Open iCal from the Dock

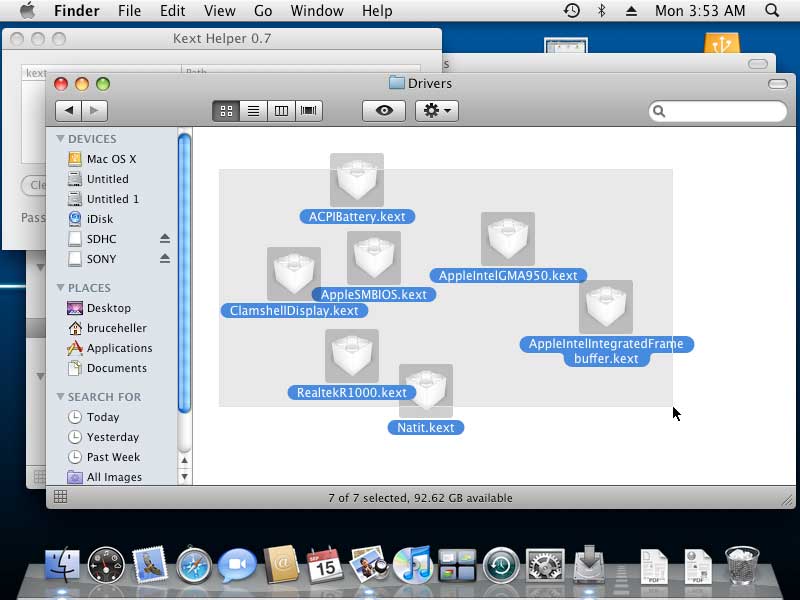tap(324, 565)
